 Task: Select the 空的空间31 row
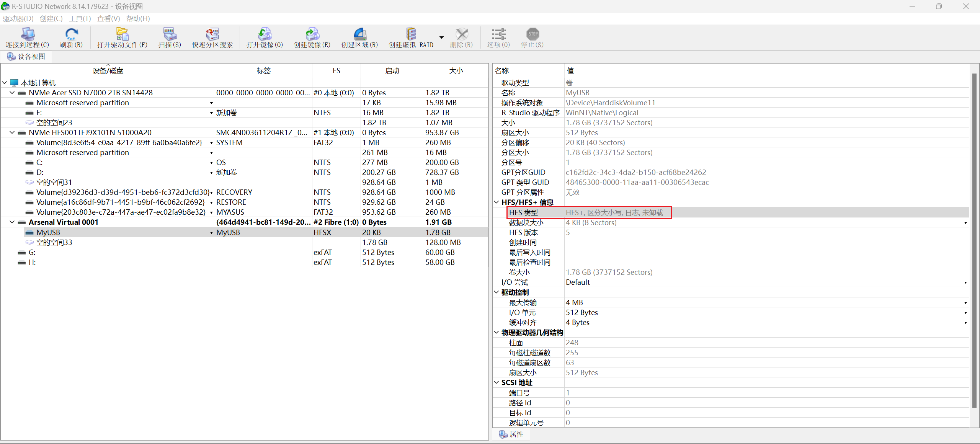tap(244, 182)
